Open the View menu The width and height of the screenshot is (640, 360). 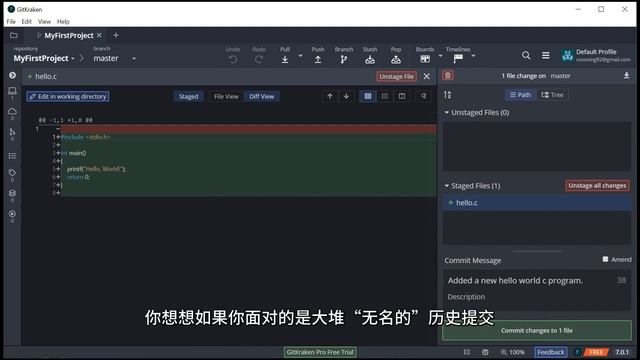(x=44, y=22)
